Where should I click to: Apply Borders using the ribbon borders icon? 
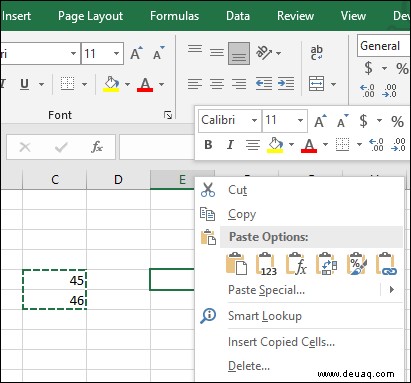(67, 84)
